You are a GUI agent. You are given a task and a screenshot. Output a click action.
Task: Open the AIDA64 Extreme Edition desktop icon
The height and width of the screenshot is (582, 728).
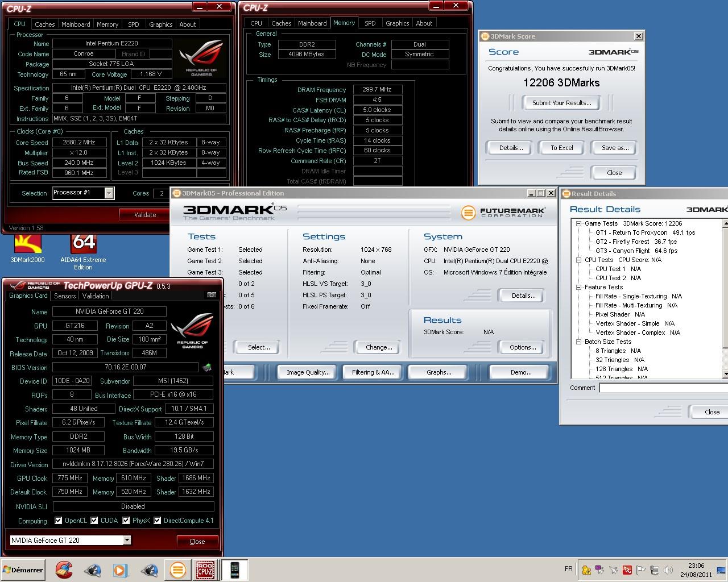coord(83,252)
